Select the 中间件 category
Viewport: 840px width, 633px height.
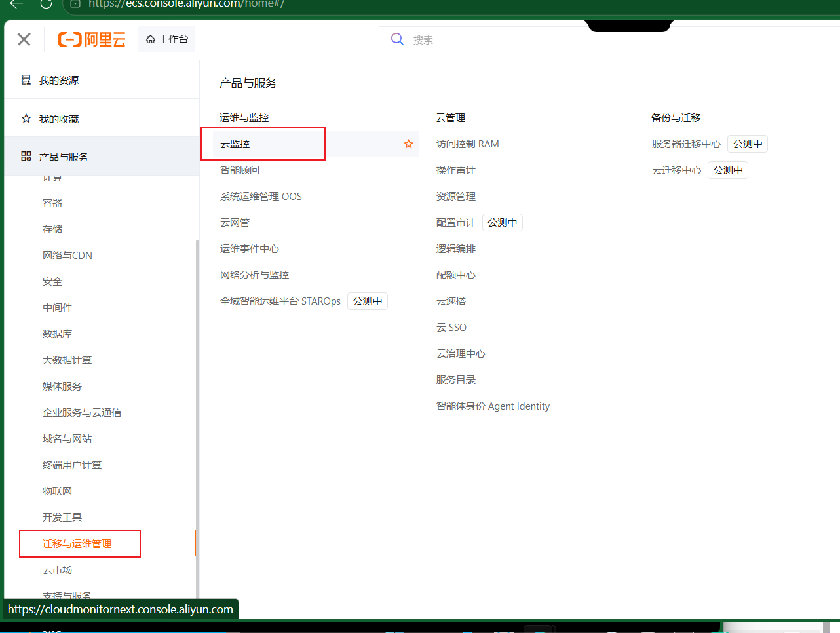[x=58, y=307]
